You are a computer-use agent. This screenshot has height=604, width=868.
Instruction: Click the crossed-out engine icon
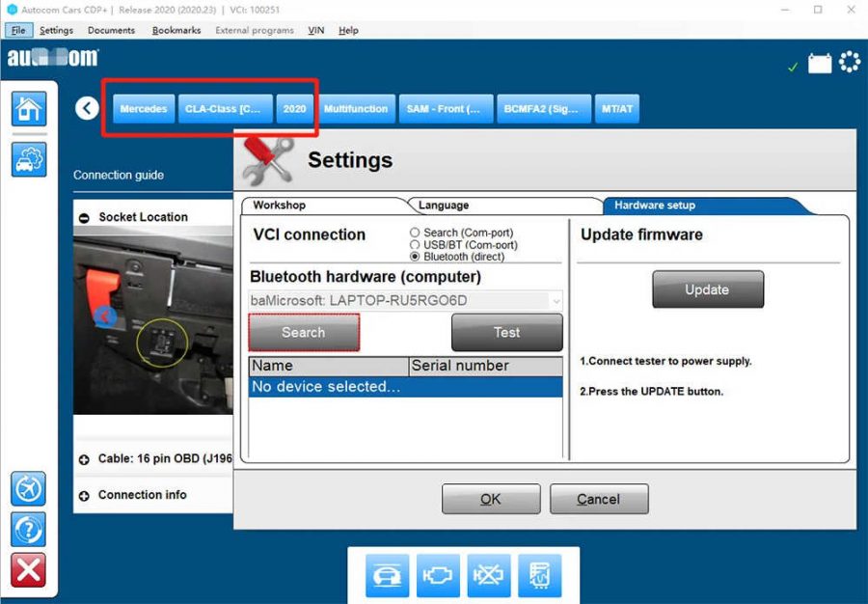pyautogui.click(x=489, y=575)
